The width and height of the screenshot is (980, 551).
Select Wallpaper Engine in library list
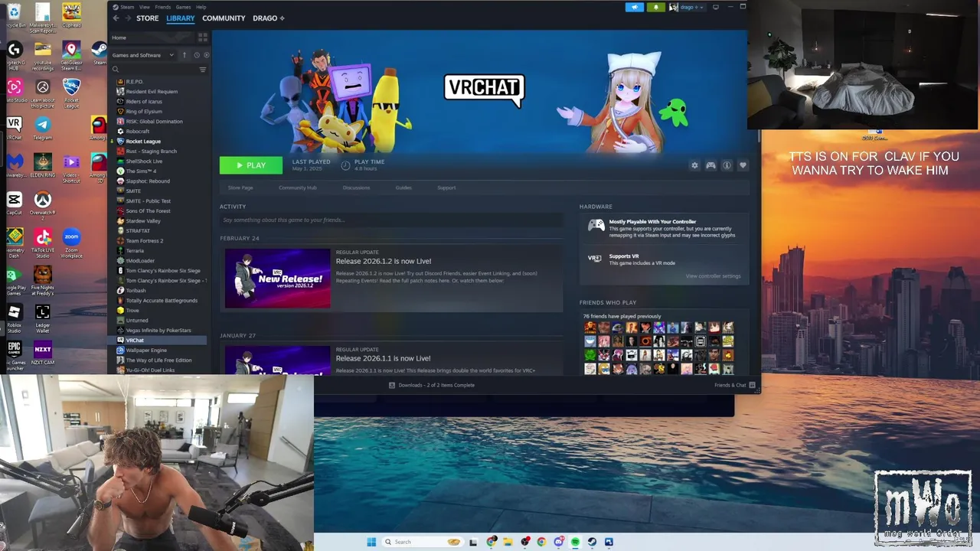pyautogui.click(x=146, y=350)
